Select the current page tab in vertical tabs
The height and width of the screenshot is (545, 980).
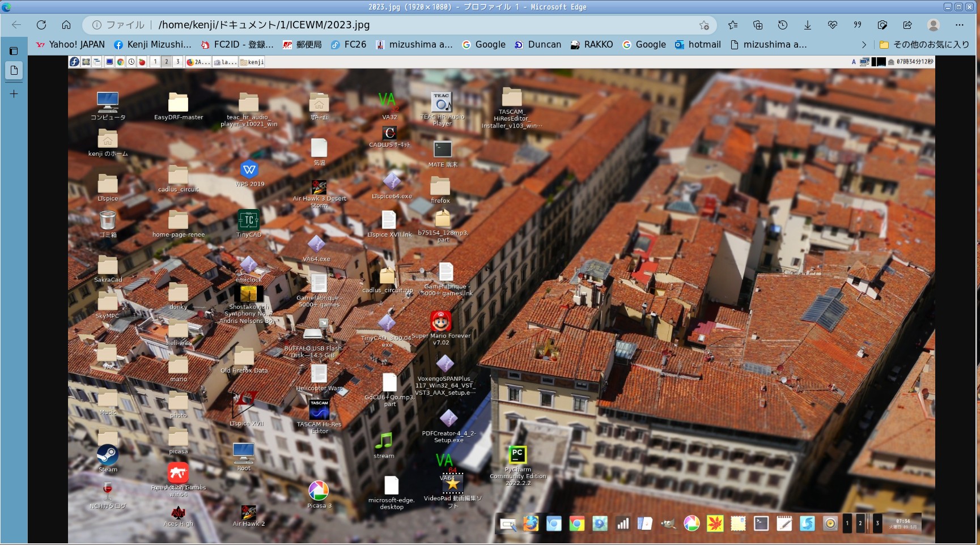tap(14, 71)
